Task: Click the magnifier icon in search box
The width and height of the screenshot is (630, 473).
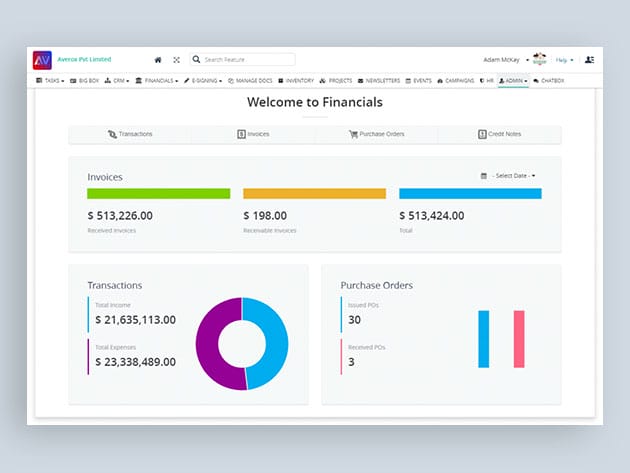Action: pyautogui.click(x=197, y=60)
